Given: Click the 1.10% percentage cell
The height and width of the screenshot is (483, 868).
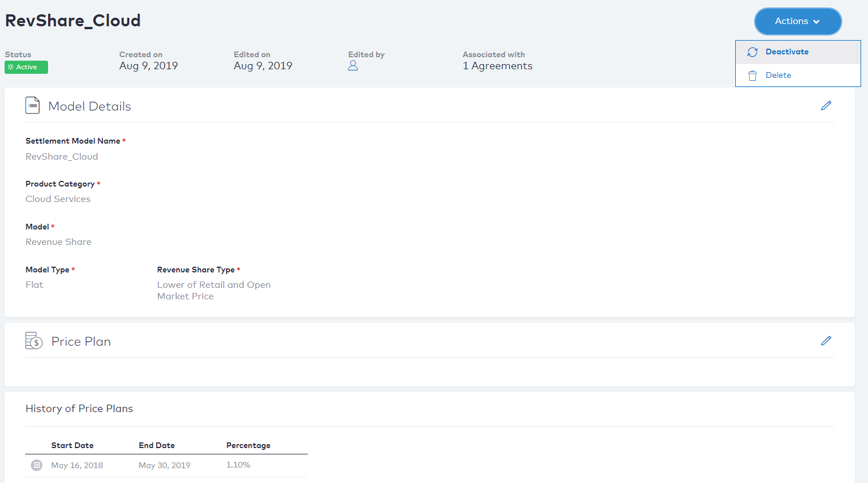Looking at the screenshot, I should [238, 465].
